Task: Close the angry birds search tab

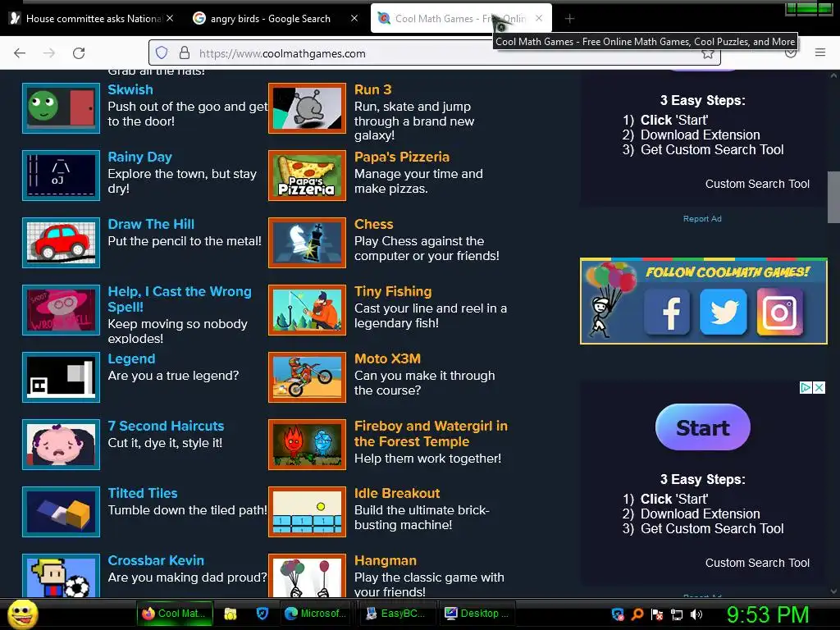Action: pos(354,18)
